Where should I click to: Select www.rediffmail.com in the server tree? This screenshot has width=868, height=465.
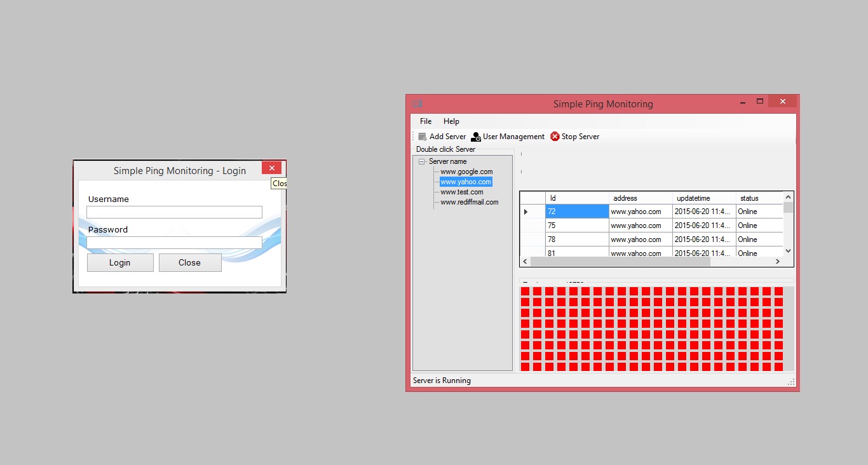tap(469, 202)
